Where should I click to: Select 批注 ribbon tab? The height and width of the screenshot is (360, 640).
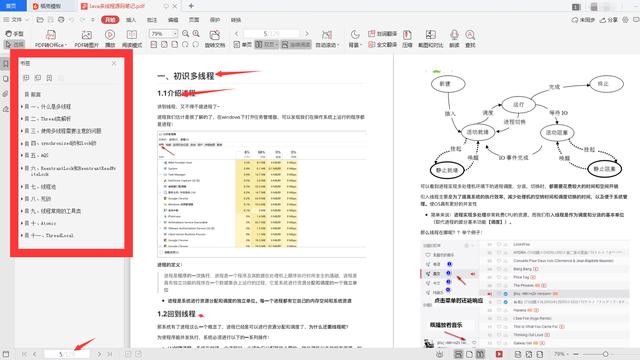click(x=152, y=20)
